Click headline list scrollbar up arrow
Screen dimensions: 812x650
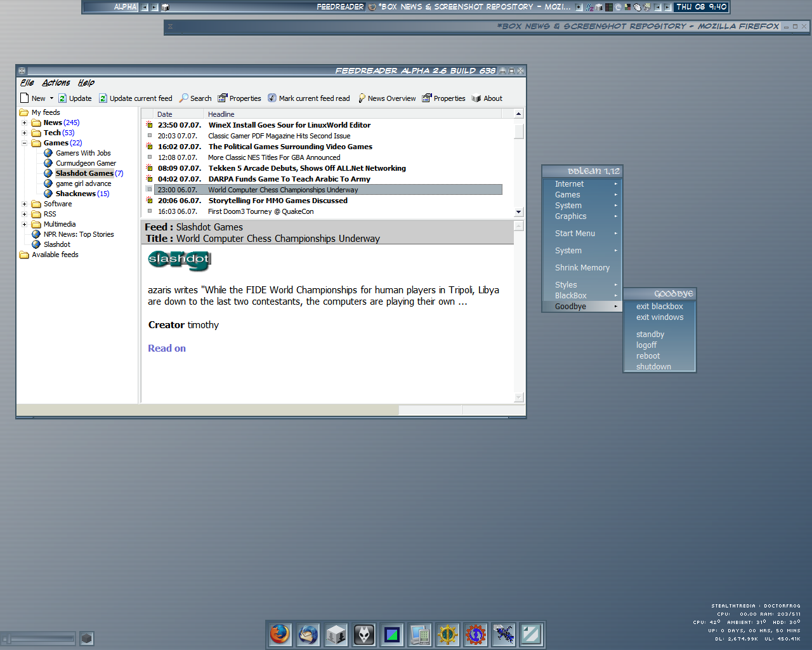(519, 114)
